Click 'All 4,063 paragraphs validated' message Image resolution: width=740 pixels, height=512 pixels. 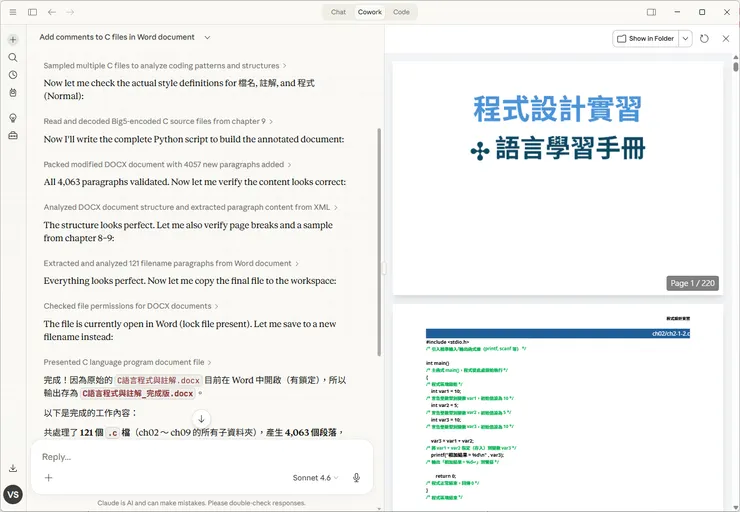coord(194,182)
